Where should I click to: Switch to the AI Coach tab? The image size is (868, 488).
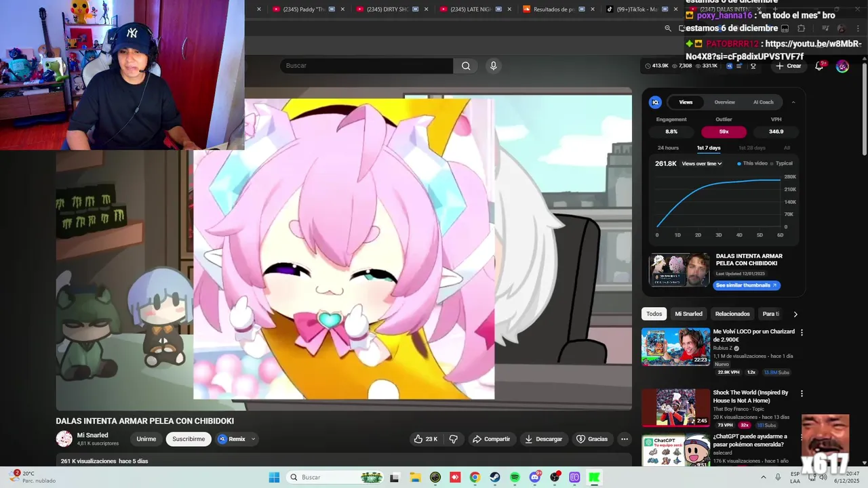click(x=764, y=102)
